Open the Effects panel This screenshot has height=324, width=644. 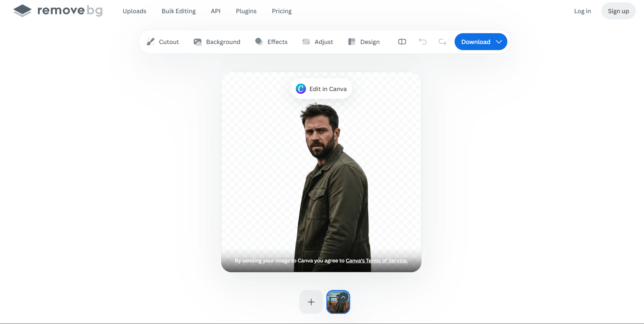[x=271, y=42]
